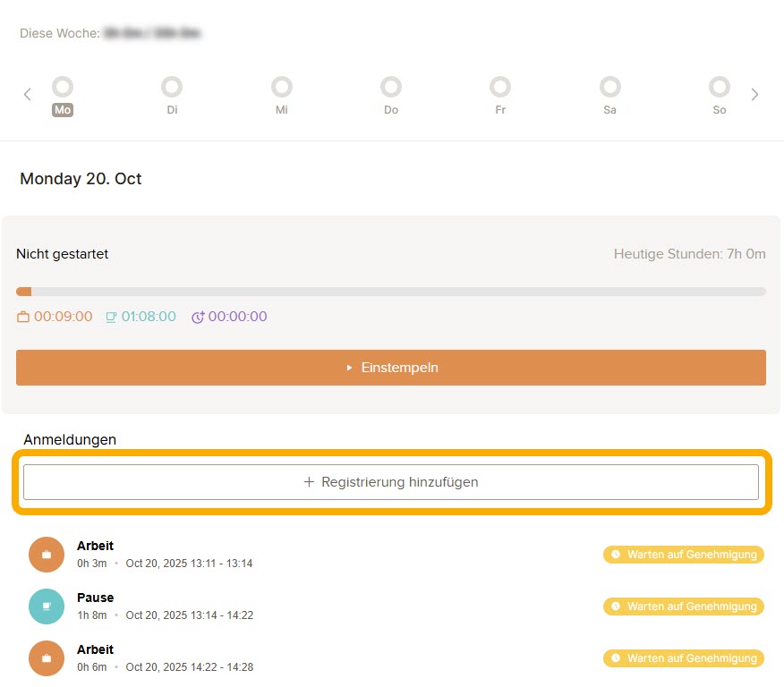Image resolution: width=784 pixels, height=687 pixels.
Task: Click the teal coffee cup break timer icon
Action: 111,317
